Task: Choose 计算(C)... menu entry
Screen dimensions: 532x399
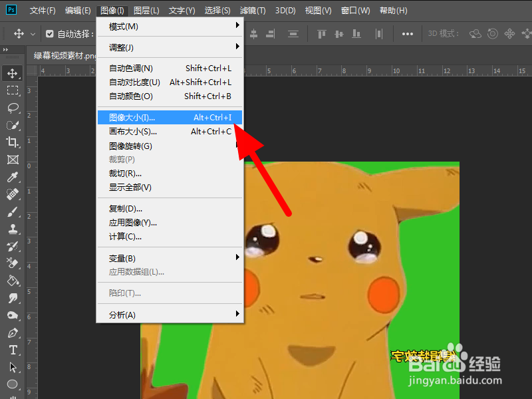Action: [170, 237]
